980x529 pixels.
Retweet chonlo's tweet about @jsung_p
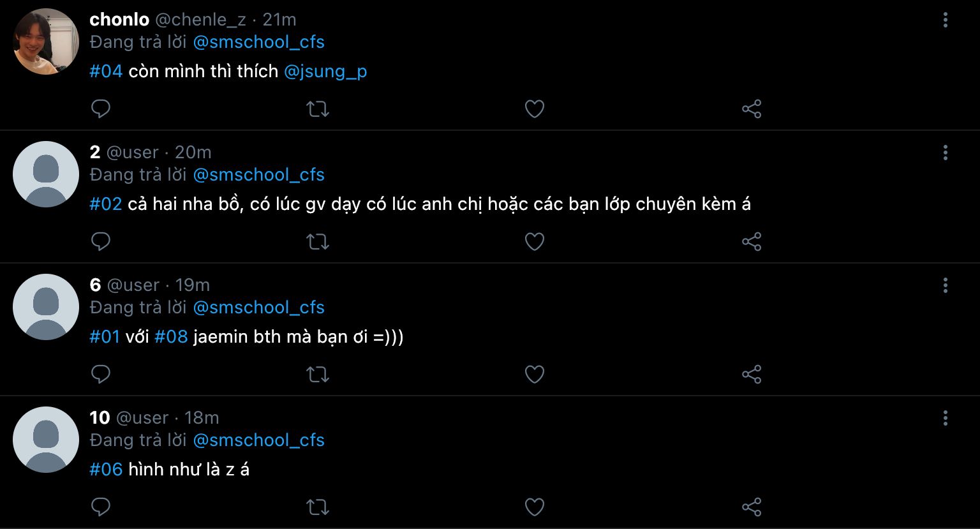tap(318, 109)
